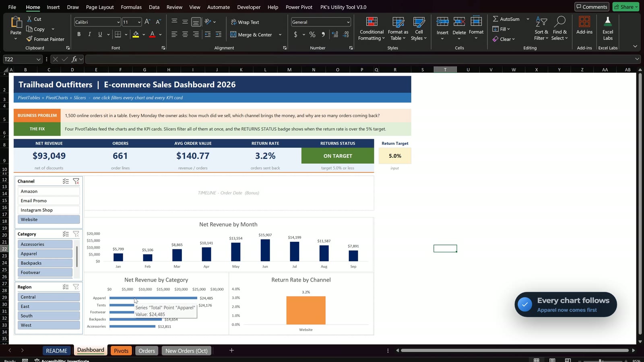Click the red Font Color swatch
The height and width of the screenshot is (362, 644).
[152, 35]
